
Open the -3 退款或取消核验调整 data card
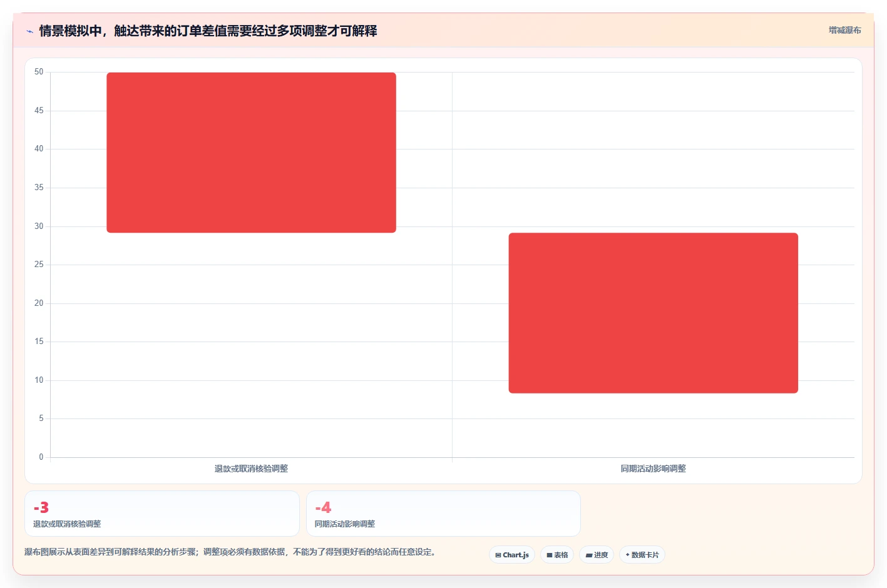(x=162, y=514)
